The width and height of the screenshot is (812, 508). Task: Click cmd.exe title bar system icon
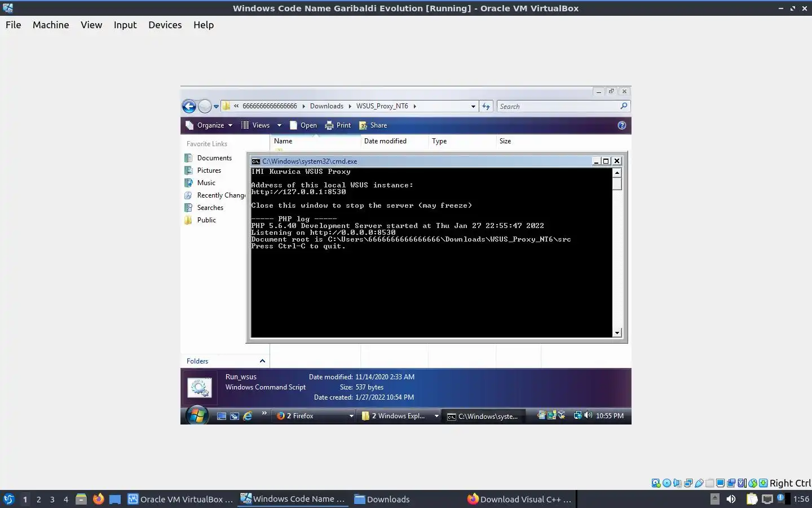256,161
